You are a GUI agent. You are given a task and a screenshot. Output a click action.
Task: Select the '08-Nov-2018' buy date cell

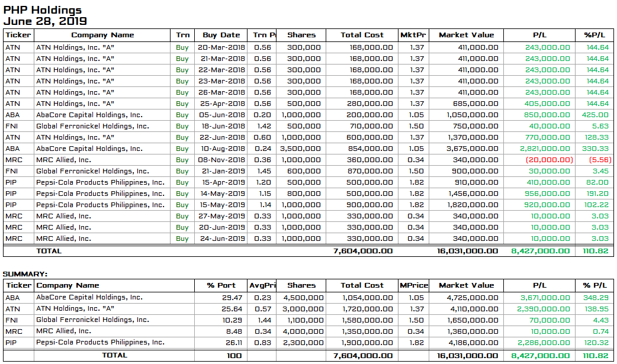(x=221, y=160)
